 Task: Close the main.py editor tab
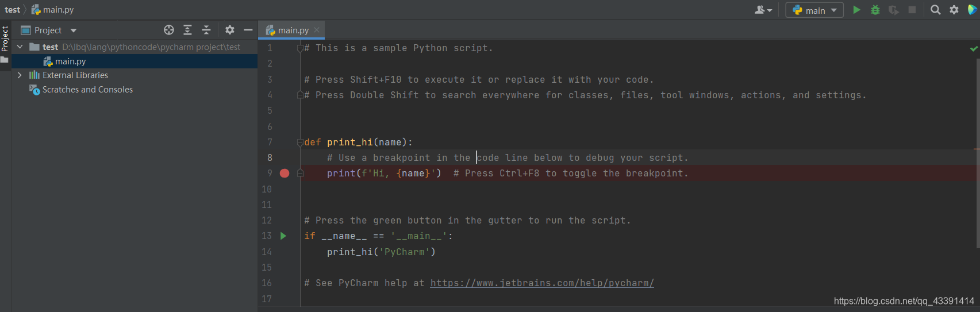[317, 30]
